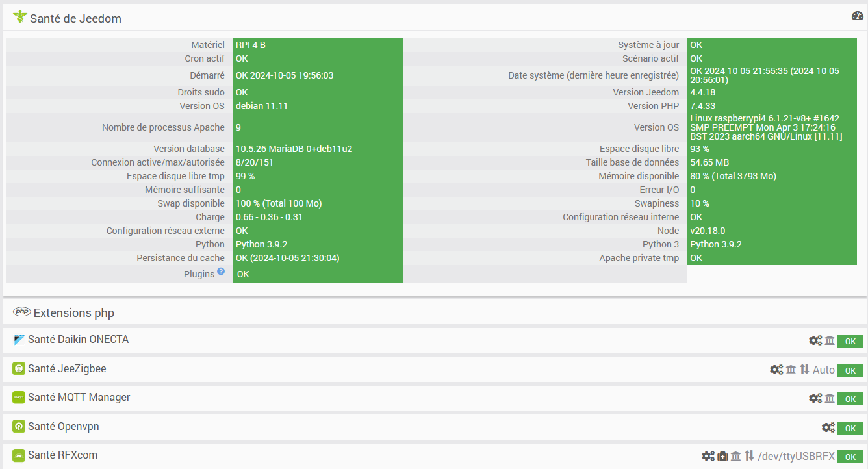
Task: Click the Swapiness 10 % value
Action: [700, 203]
